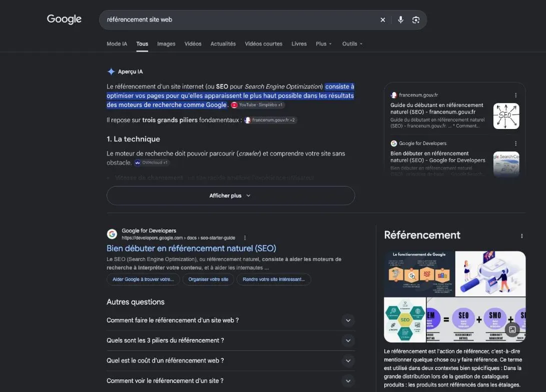Switch to Images tab
This screenshot has width=546, height=392.
click(166, 44)
